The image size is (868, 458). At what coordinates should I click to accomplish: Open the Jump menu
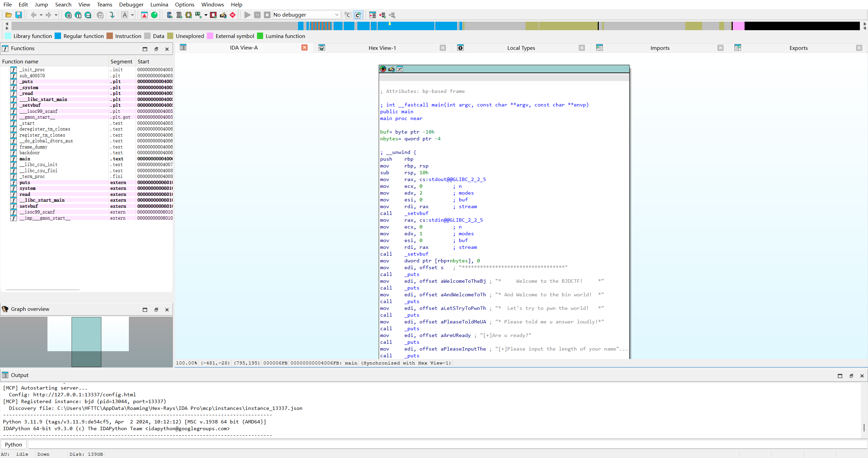pyautogui.click(x=41, y=4)
